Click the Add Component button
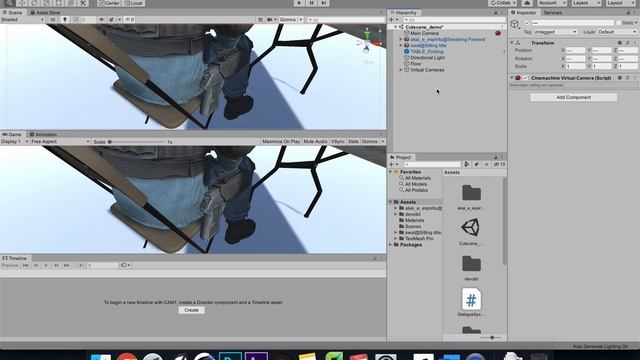 pyautogui.click(x=573, y=97)
